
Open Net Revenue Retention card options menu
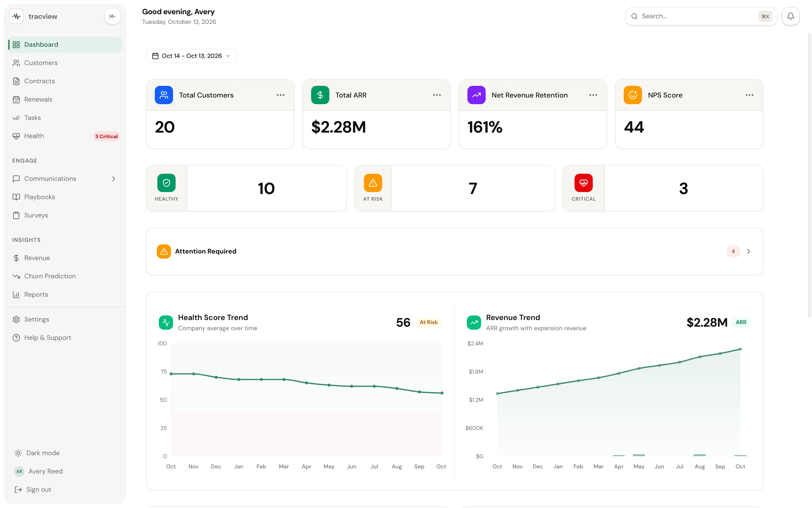click(x=593, y=95)
